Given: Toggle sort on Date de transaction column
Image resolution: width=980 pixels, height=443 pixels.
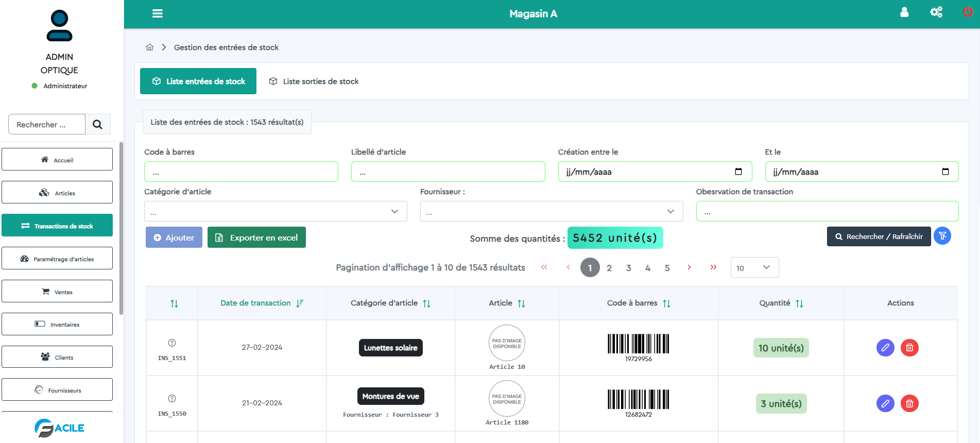Looking at the screenshot, I should [x=300, y=303].
